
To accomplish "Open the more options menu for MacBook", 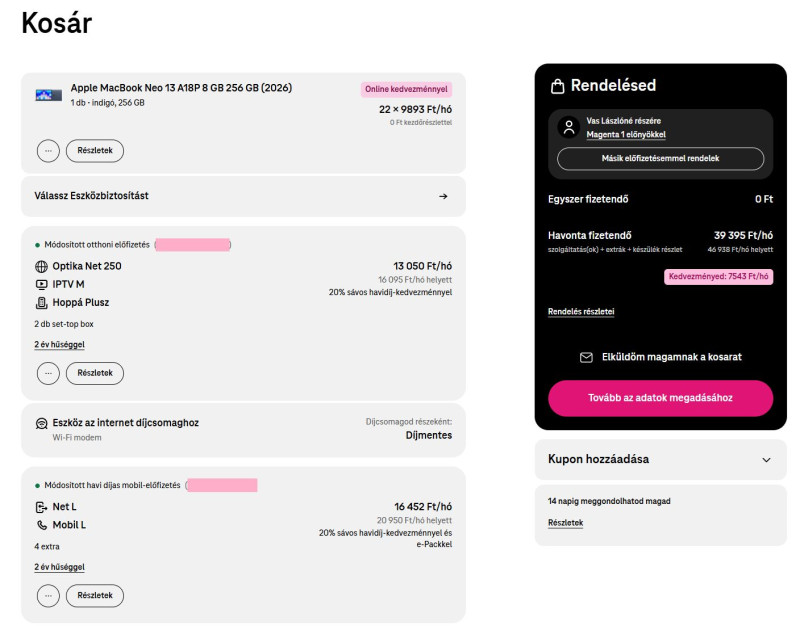I will pos(48,151).
